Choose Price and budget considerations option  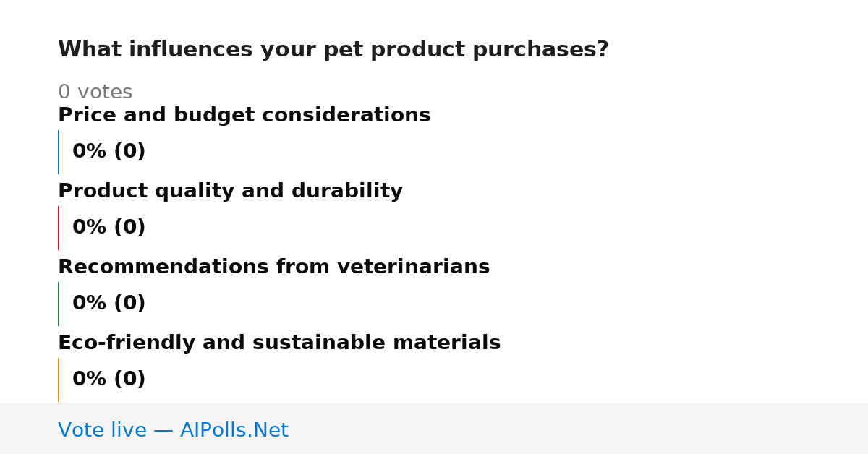click(x=244, y=115)
